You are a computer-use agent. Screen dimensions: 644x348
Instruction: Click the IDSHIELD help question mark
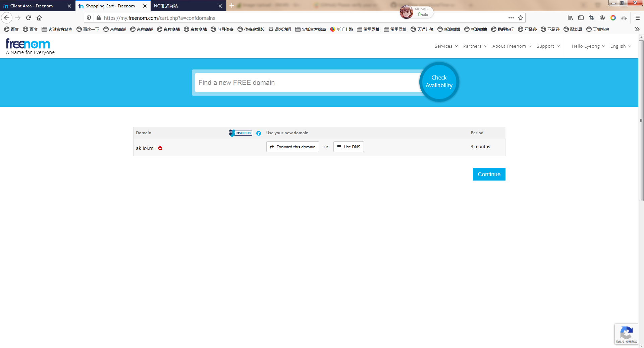(x=259, y=133)
